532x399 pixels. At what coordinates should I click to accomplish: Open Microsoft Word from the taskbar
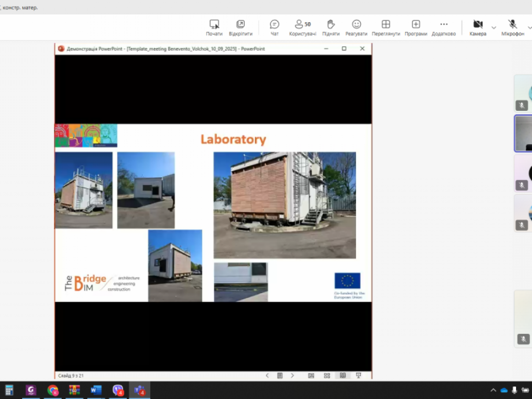[x=96, y=390]
